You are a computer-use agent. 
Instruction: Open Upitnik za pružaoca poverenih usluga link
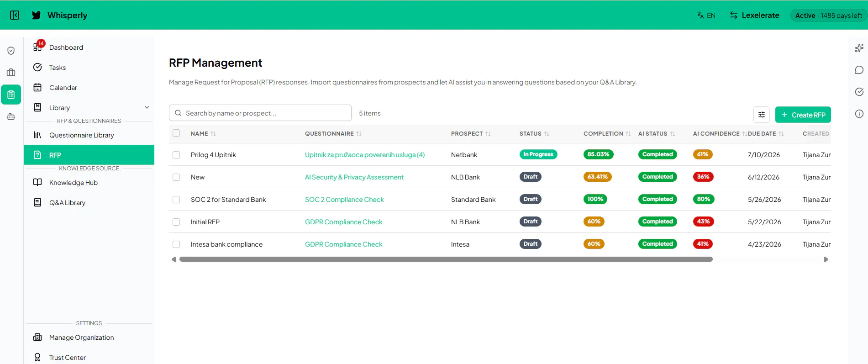(x=365, y=155)
